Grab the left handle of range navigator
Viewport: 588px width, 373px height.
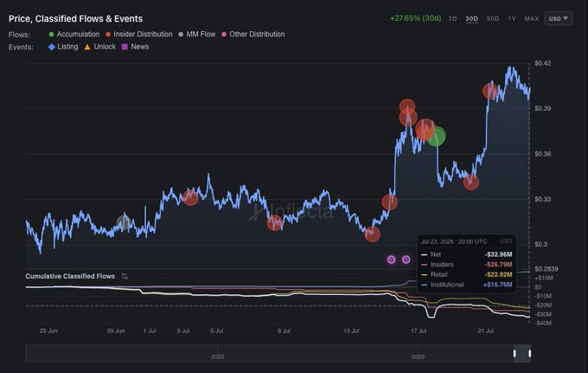pos(514,353)
